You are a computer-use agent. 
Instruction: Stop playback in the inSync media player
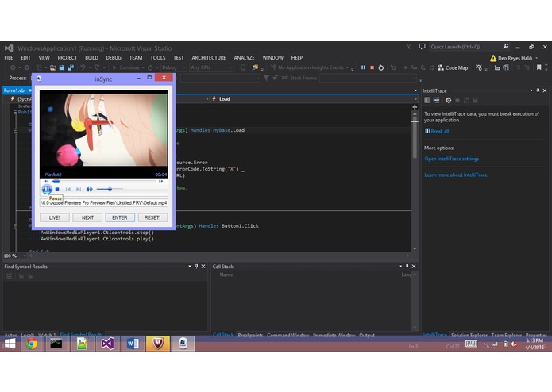pyautogui.click(x=57, y=190)
